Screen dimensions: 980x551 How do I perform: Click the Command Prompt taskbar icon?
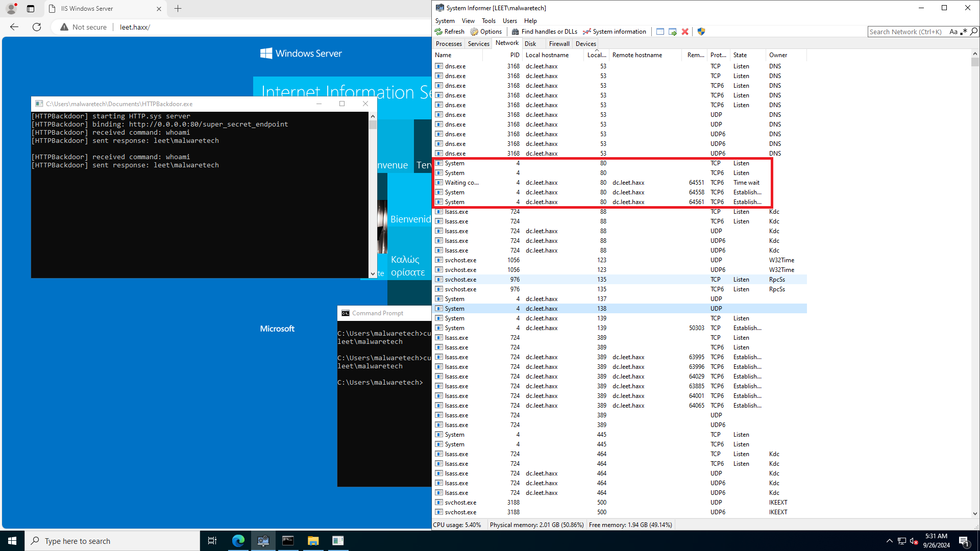point(288,541)
